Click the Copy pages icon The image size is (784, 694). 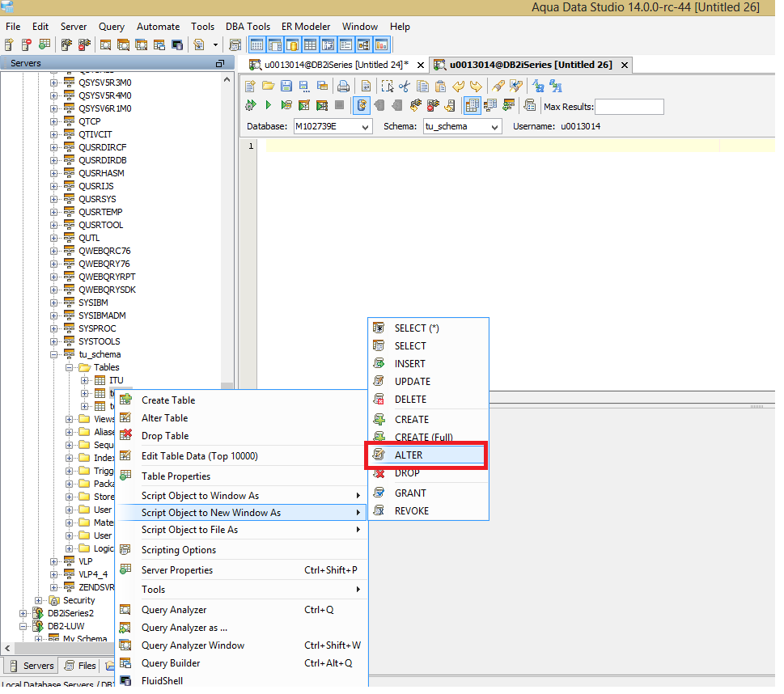tap(422, 86)
